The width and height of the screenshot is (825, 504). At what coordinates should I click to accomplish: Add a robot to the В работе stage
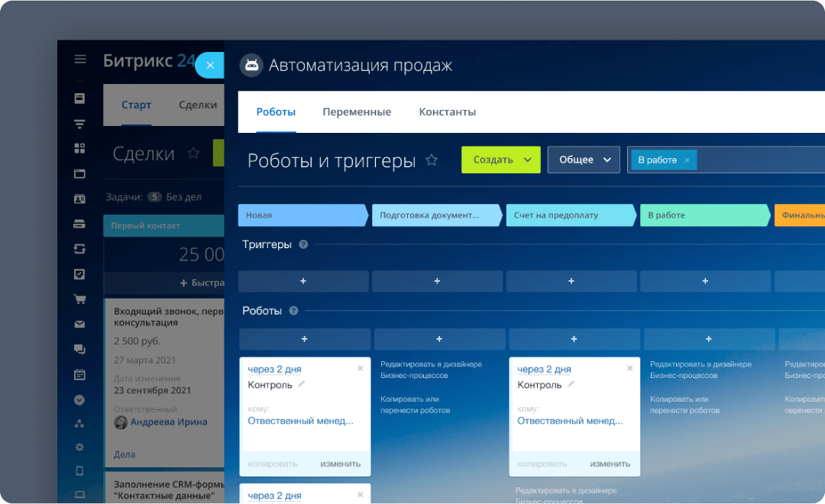click(709, 339)
